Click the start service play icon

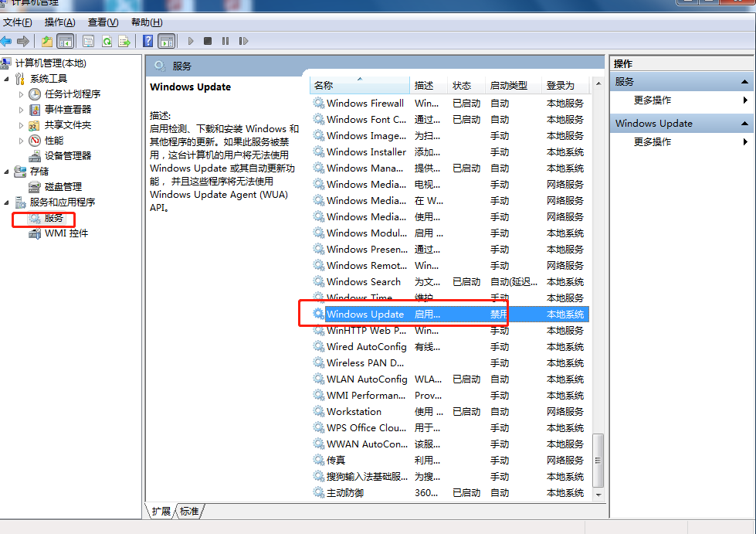(x=191, y=42)
